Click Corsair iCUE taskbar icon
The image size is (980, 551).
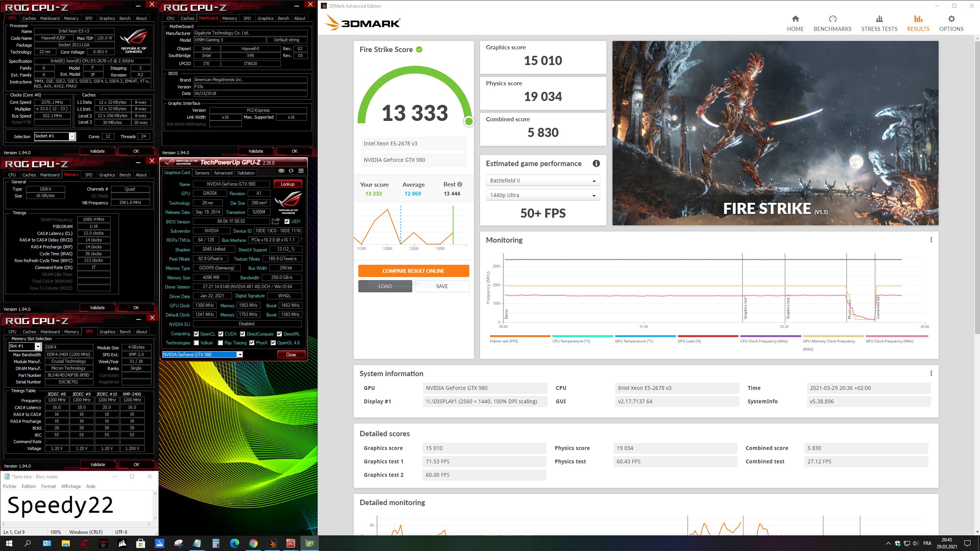122,543
